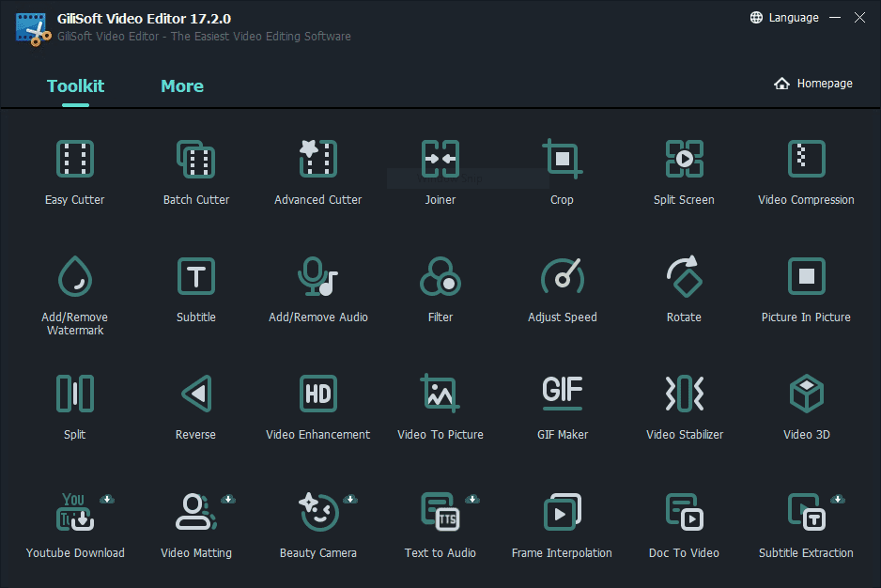Click the GiliSoft Video Editor logo icon
This screenshot has height=588, width=881.
pyautogui.click(x=34, y=28)
